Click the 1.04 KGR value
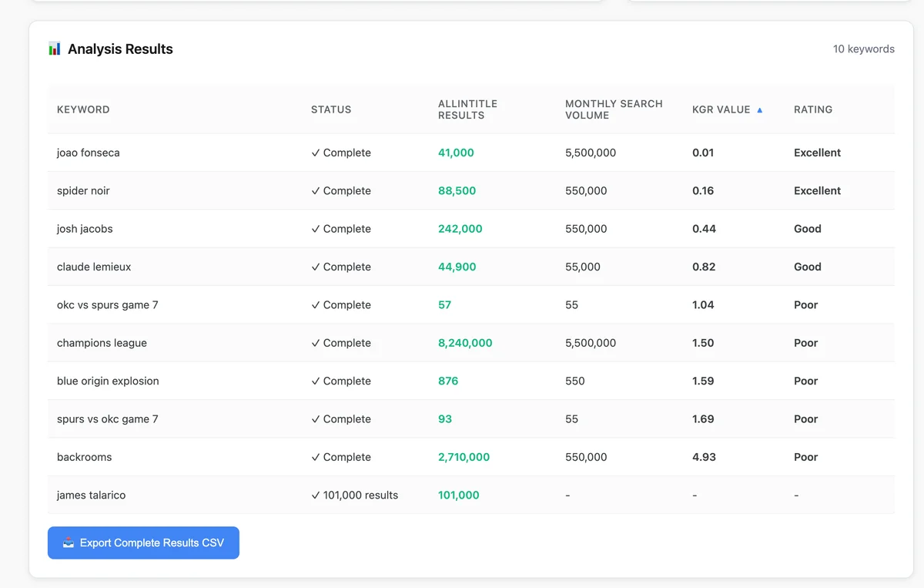The width and height of the screenshot is (924, 588). (703, 305)
